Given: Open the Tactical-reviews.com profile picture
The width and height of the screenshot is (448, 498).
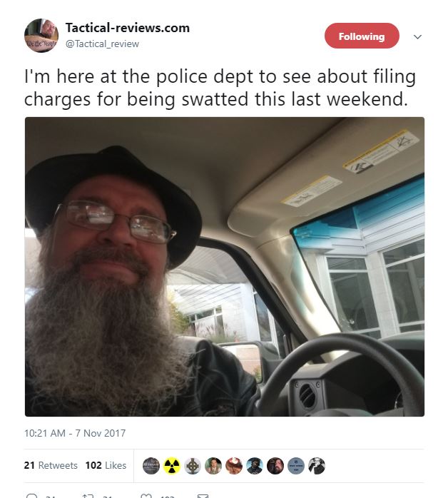Looking at the screenshot, I should [x=41, y=35].
